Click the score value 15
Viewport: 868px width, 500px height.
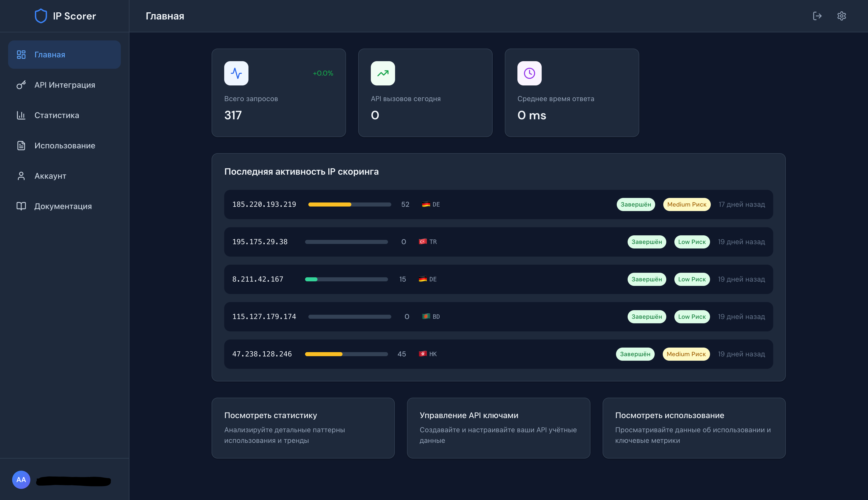pos(402,279)
